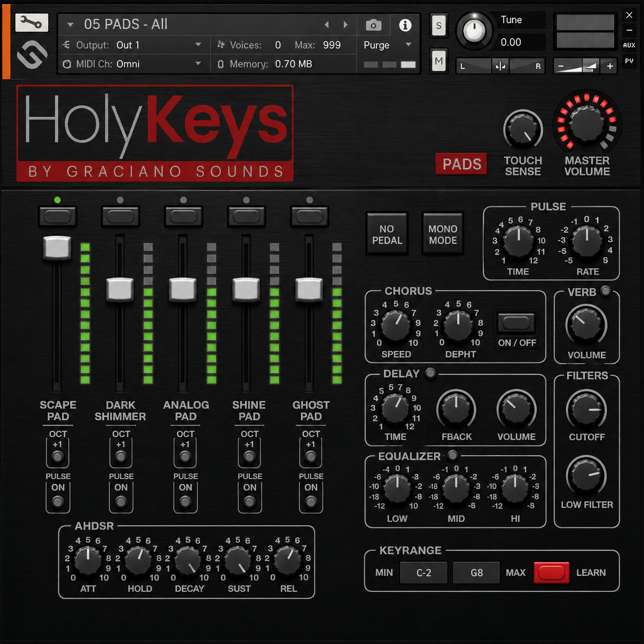
Task: Click the pan center icon
Action: 500,66
